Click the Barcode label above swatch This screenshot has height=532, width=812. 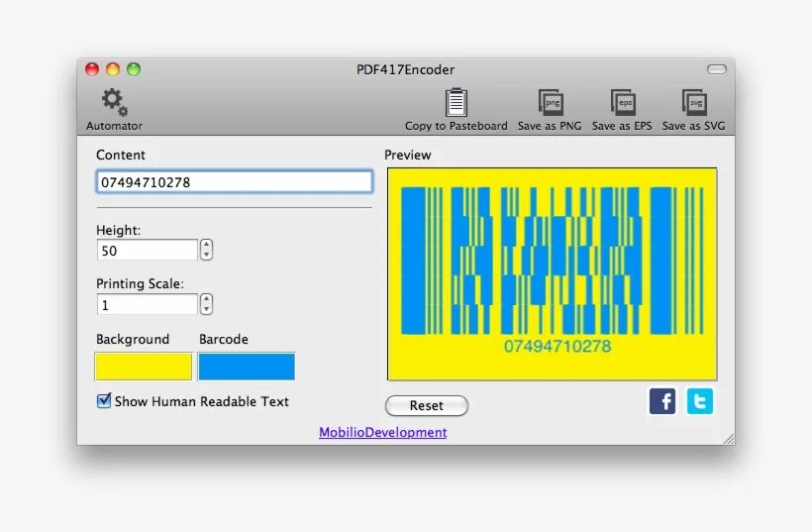pos(224,339)
